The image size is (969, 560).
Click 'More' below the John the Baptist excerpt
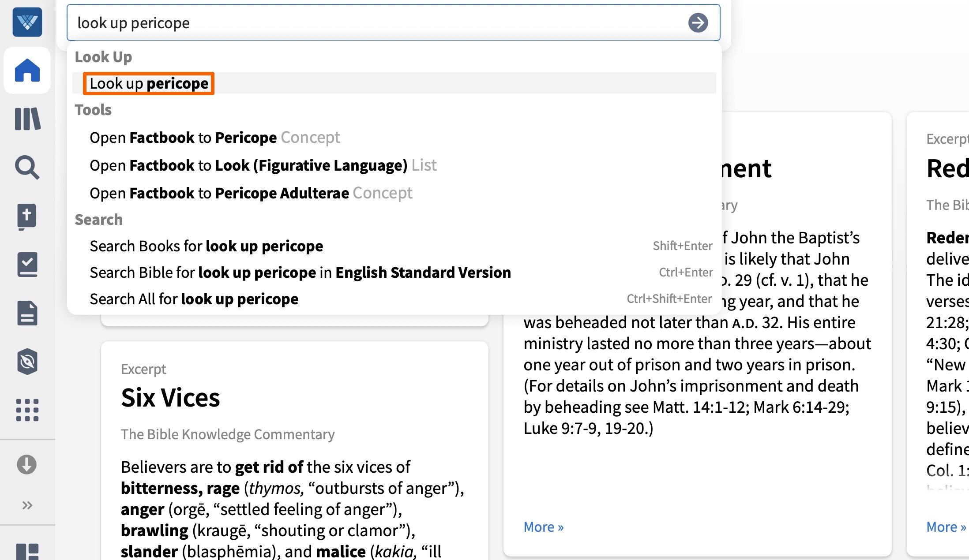(x=543, y=526)
